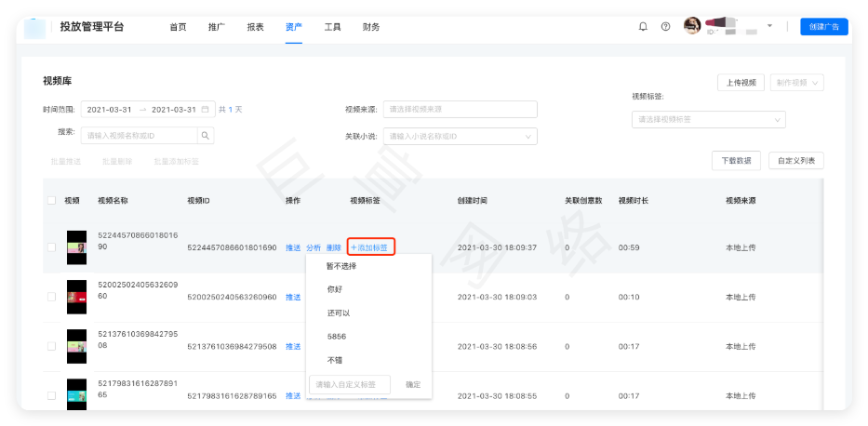
Task: Click the duration value 00:10
Action: pos(629,297)
